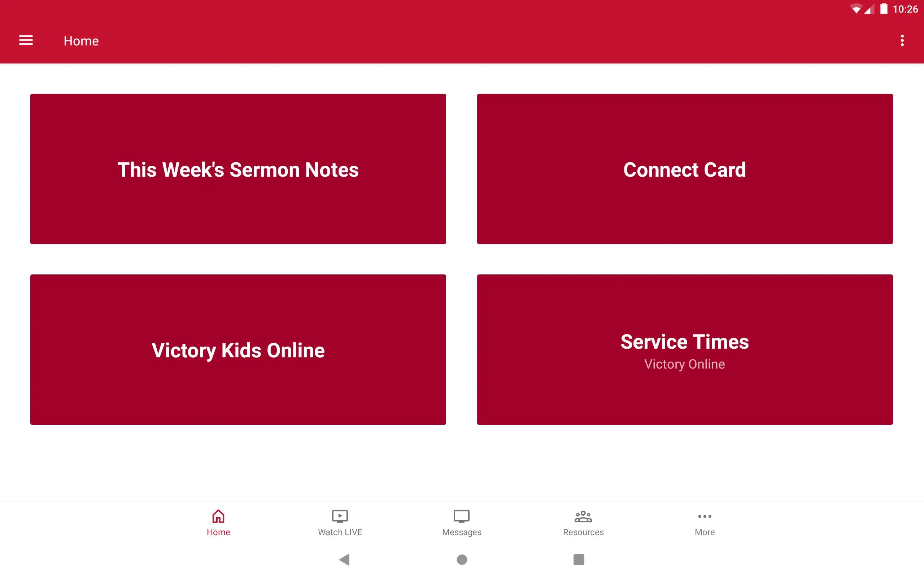Tap the circular Home button at bottom
Viewport: 924px width, 577px height.
pos(462,560)
